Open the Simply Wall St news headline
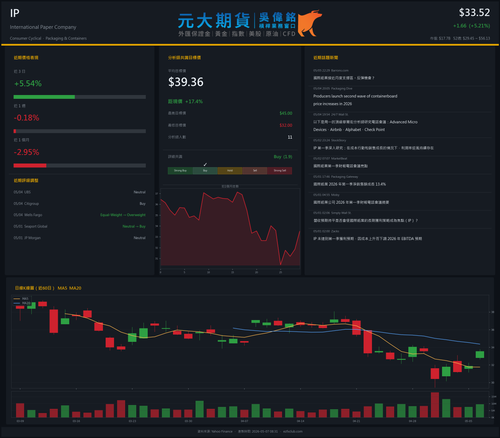500x438 pixels. (365, 221)
